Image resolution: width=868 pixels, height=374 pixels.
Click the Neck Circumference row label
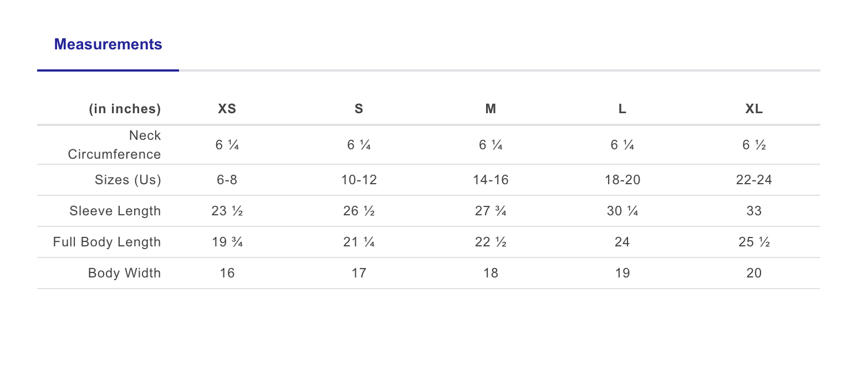tap(115, 145)
